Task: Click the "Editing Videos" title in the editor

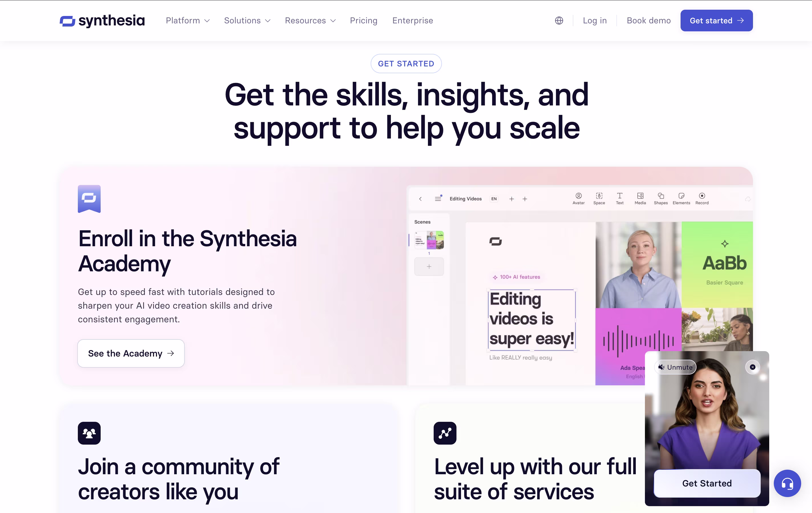Action: (465, 199)
